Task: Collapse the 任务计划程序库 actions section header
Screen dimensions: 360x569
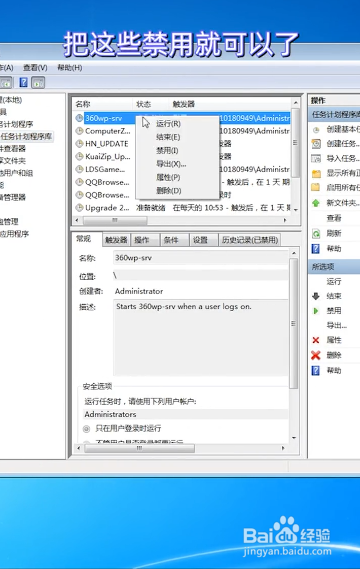Action: [x=334, y=115]
